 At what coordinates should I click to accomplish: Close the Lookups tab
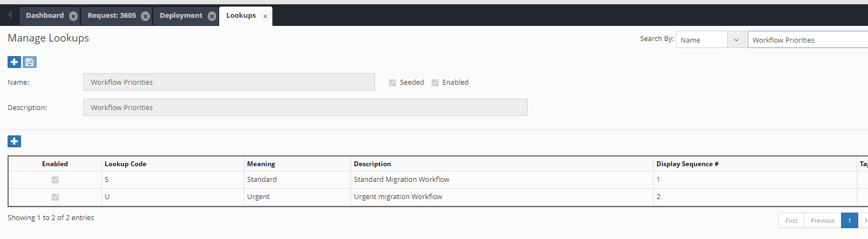[265, 16]
